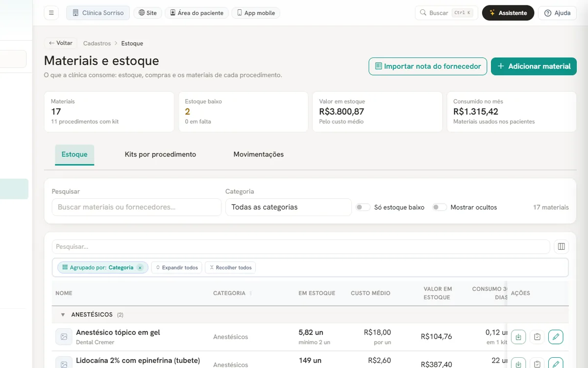Screen dimensions: 588x368
Task: Open inventory check for Anestésico tópico
Action: (x=537, y=337)
